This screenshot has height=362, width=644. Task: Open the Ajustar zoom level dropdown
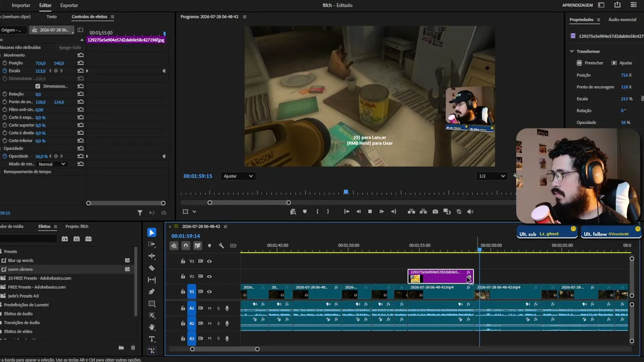click(x=238, y=176)
